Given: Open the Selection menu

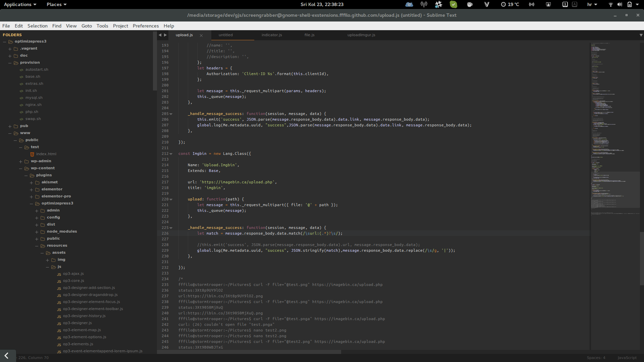Looking at the screenshot, I should point(37,26).
